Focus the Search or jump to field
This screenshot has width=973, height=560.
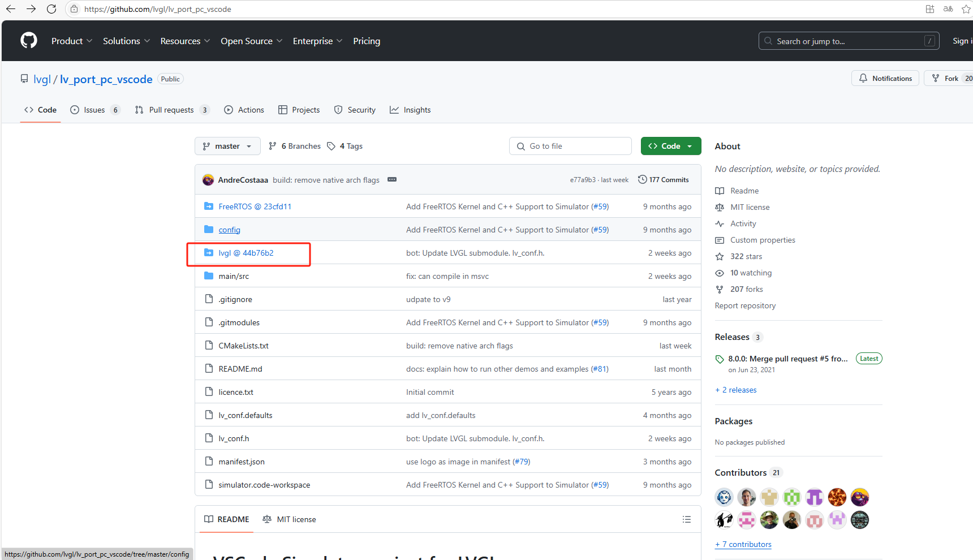tap(849, 41)
